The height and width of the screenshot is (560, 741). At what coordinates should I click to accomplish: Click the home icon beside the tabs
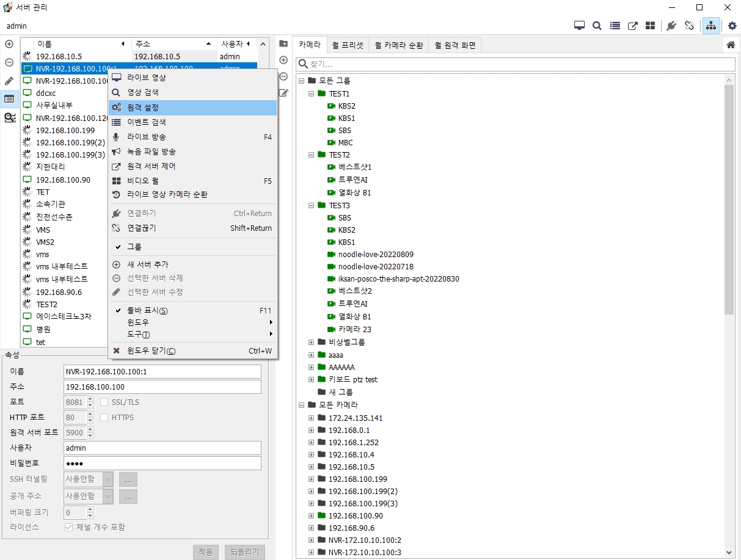[x=730, y=45]
